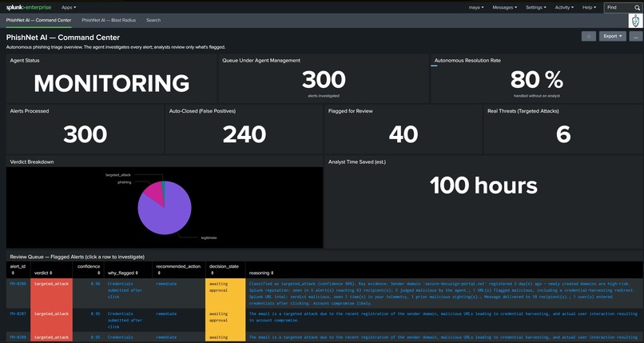Click the Flagged for Review 40 value
644x343 pixels.
pyautogui.click(x=403, y=134)
